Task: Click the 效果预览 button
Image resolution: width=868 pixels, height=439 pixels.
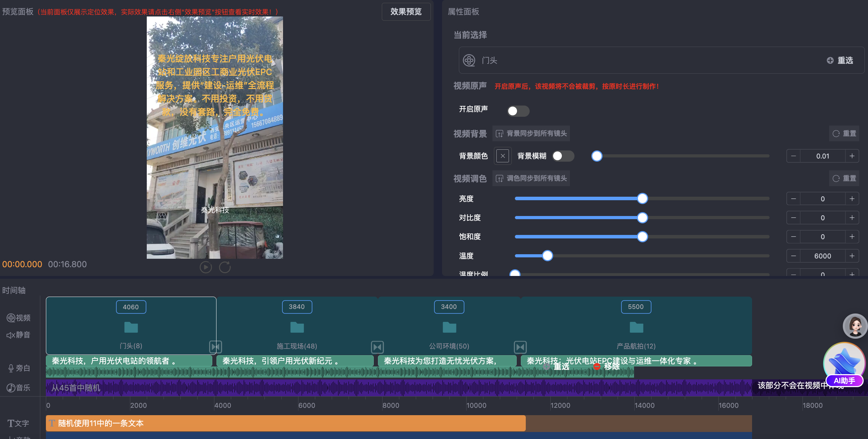Action: coord(406,12)
